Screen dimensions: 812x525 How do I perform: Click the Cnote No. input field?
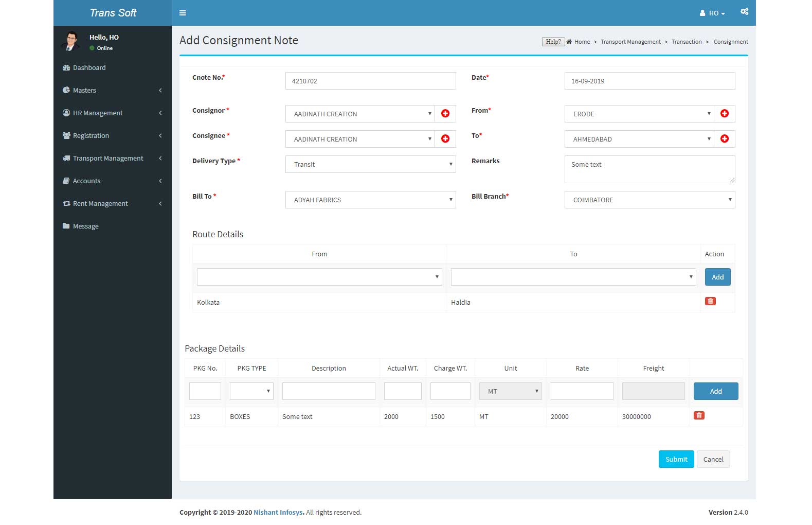[x=370, y=81]
